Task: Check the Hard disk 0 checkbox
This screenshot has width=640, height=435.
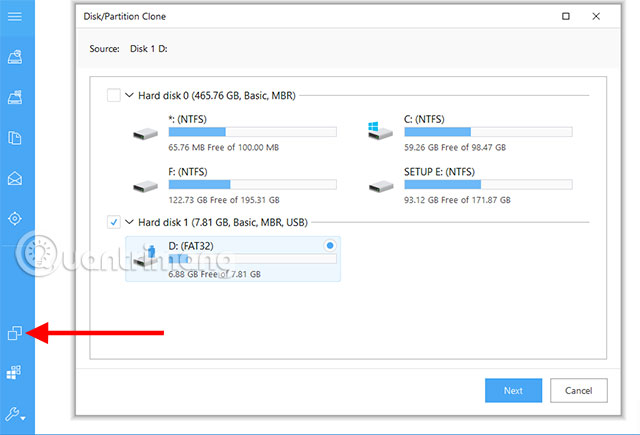Action: (x=113, y=95)
